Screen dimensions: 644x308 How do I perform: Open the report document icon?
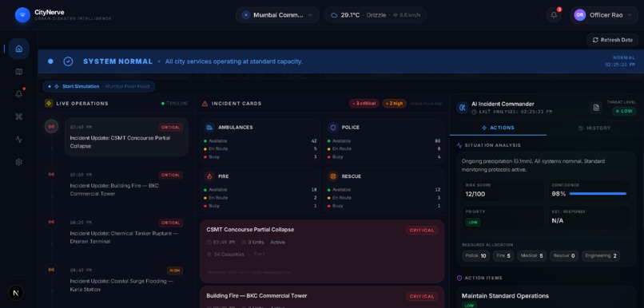596,108
